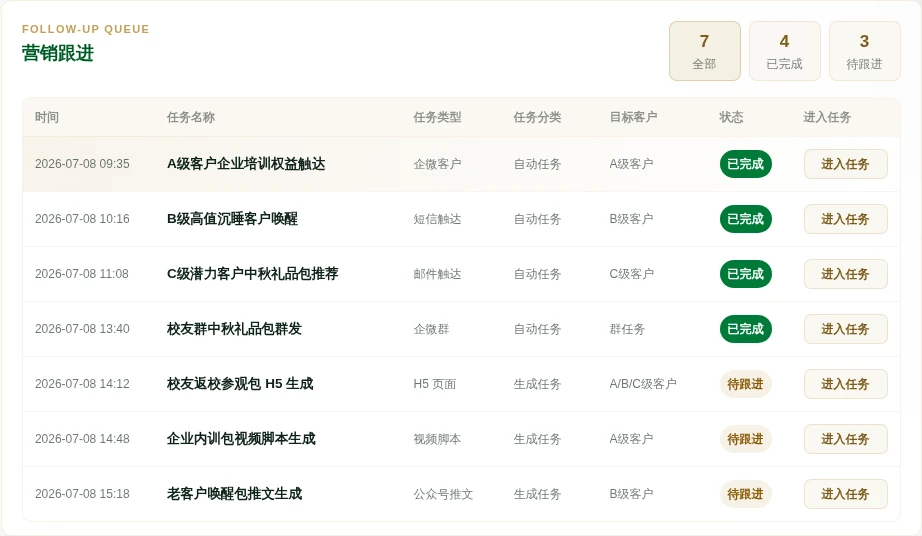This screenshot has height=536, width=922.
Task: Click the 短信触达 task type cell
Action: tap(437, 219)
